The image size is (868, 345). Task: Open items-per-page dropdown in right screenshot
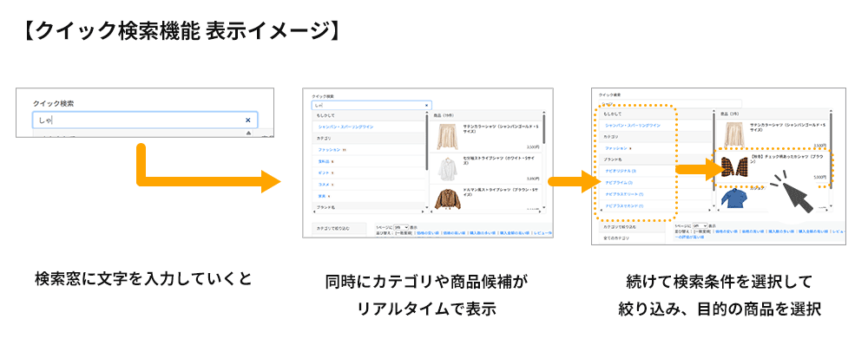tap(700, 225)
